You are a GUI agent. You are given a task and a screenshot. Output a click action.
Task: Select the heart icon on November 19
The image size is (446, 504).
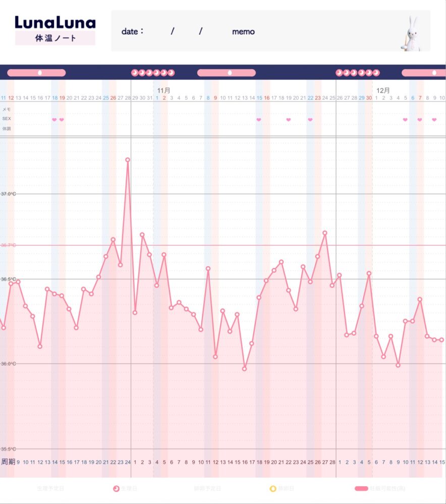(x=289, y=119)
